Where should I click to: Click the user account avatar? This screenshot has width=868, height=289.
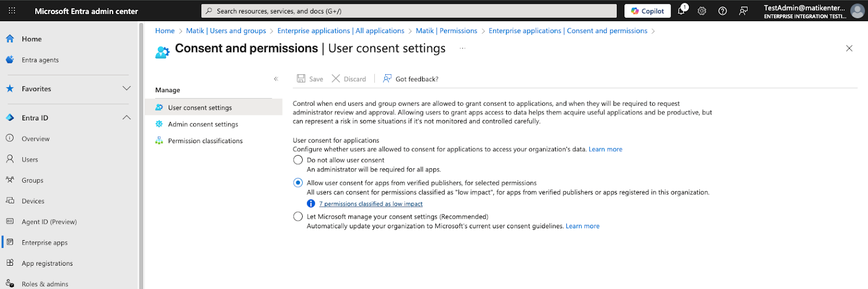[x=857, y=11]
